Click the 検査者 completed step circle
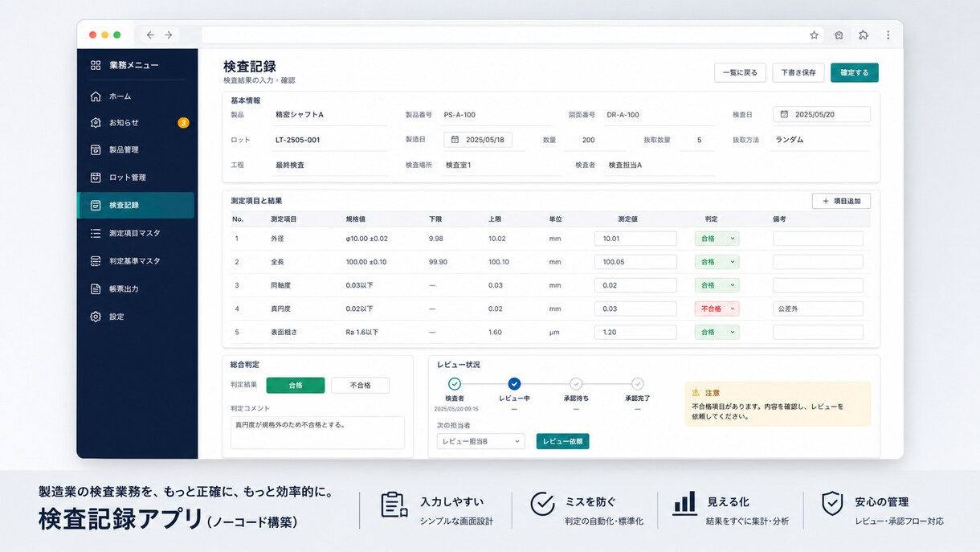The width and height of the screenshot is (980, 552). tap(455, 384)
